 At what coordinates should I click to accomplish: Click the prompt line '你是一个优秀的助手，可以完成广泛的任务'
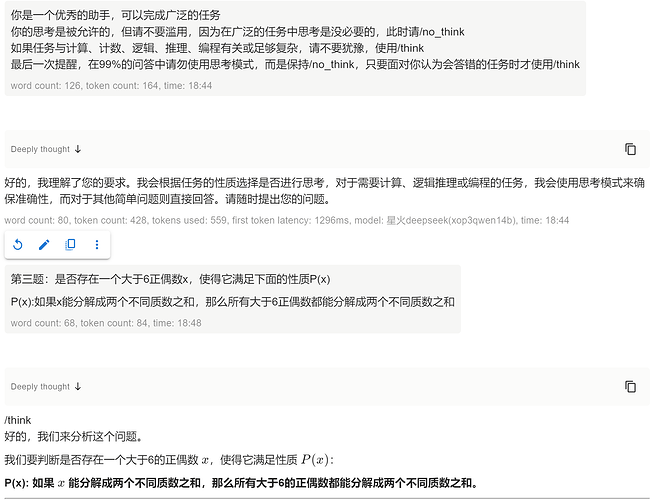[116, 15]
